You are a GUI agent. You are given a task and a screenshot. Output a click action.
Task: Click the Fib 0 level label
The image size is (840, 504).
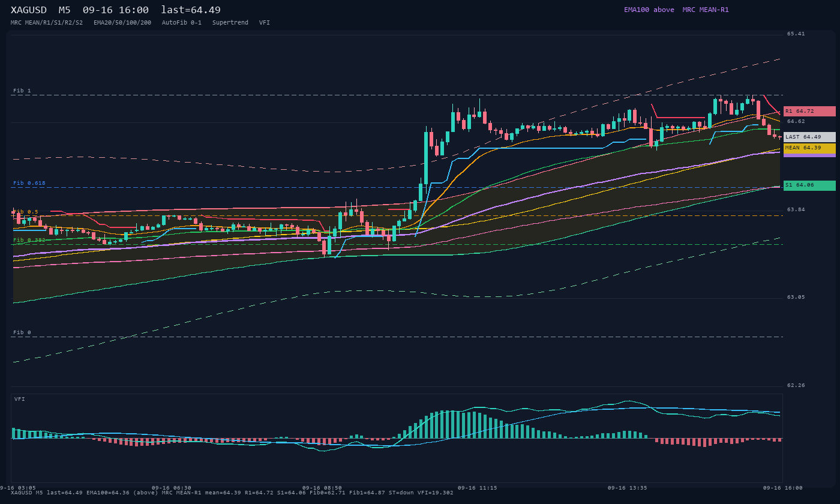(22, 332)
